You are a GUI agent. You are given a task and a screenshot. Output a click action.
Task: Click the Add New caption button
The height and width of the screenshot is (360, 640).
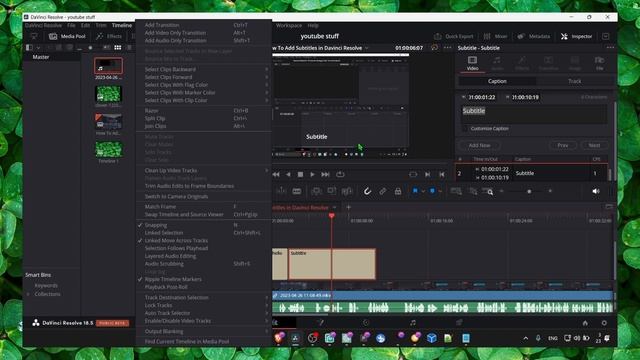click(479, 145)
